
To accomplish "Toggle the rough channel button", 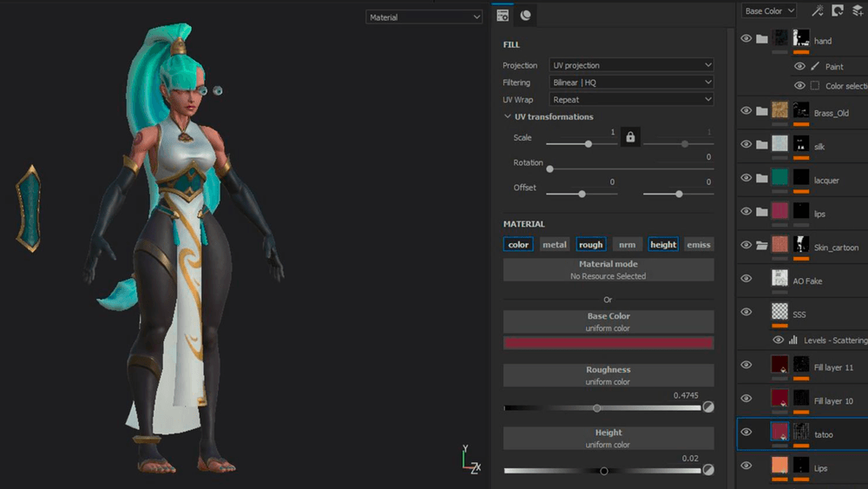I will point(590,245).
